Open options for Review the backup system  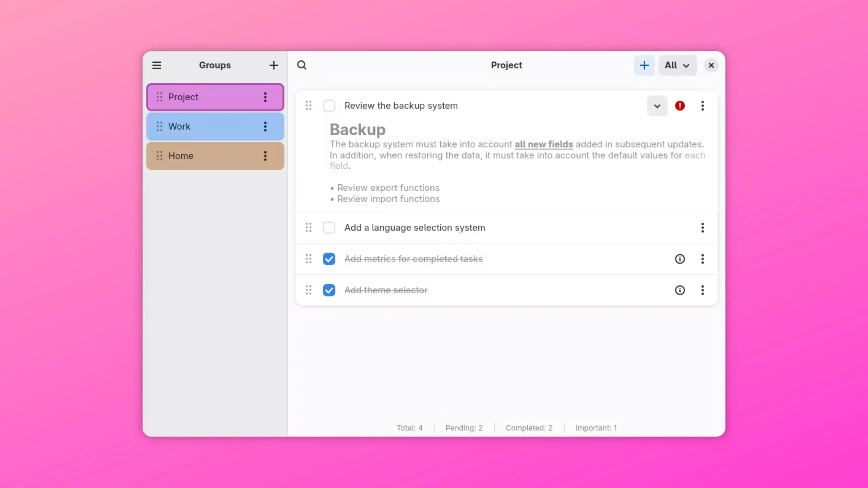[x=703, y=106]
